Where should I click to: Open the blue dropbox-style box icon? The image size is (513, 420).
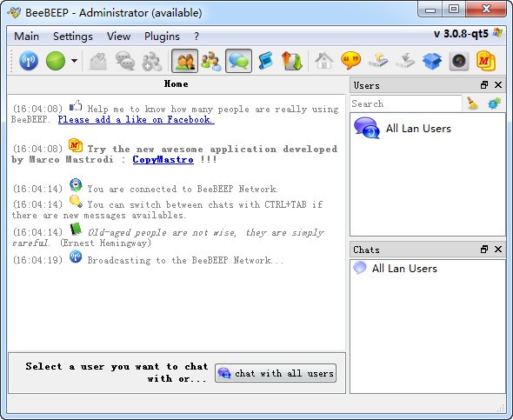click(432, 61)
